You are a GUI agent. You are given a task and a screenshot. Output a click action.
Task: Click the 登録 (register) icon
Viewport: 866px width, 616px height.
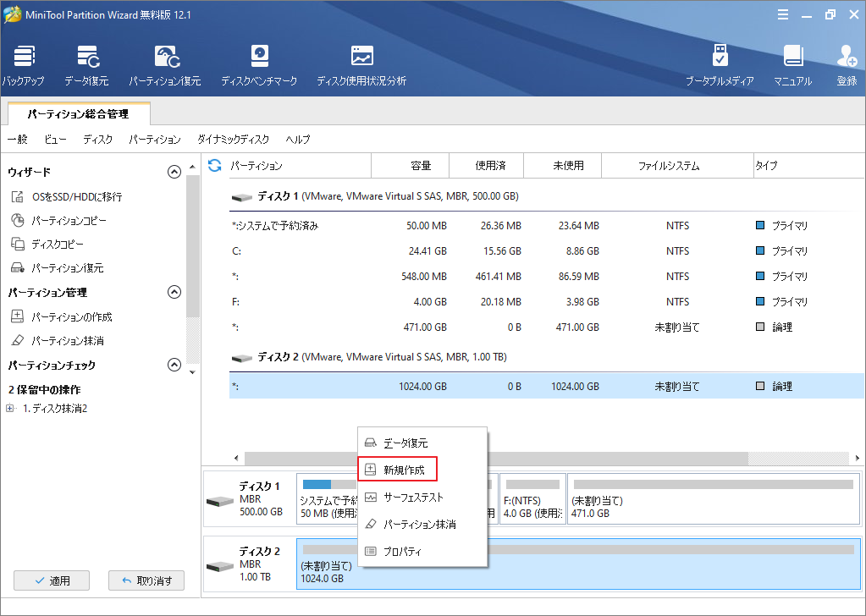click(847, 66)
